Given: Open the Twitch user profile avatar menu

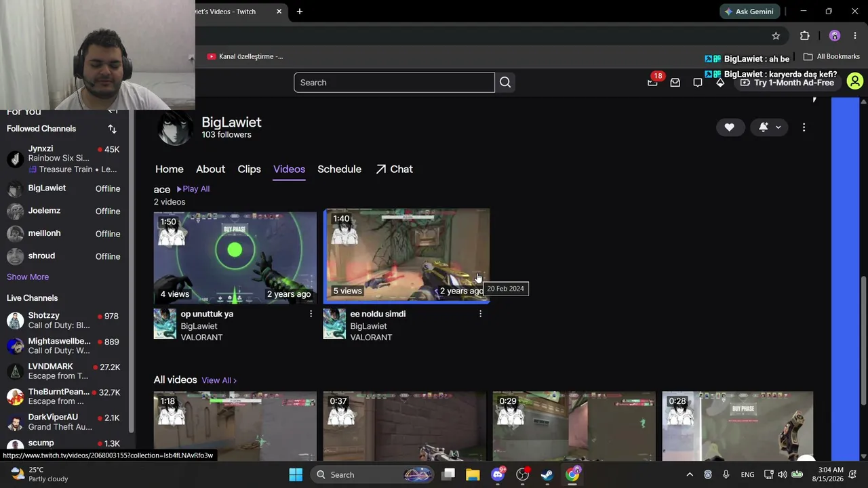Looking at the screenshot, I should (x=854, y=82).
